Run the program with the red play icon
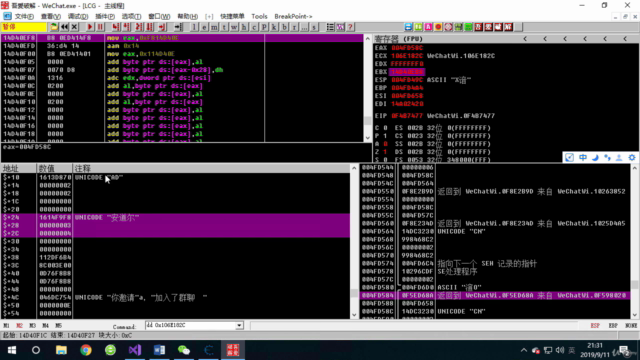 click(x=90, y=27)
